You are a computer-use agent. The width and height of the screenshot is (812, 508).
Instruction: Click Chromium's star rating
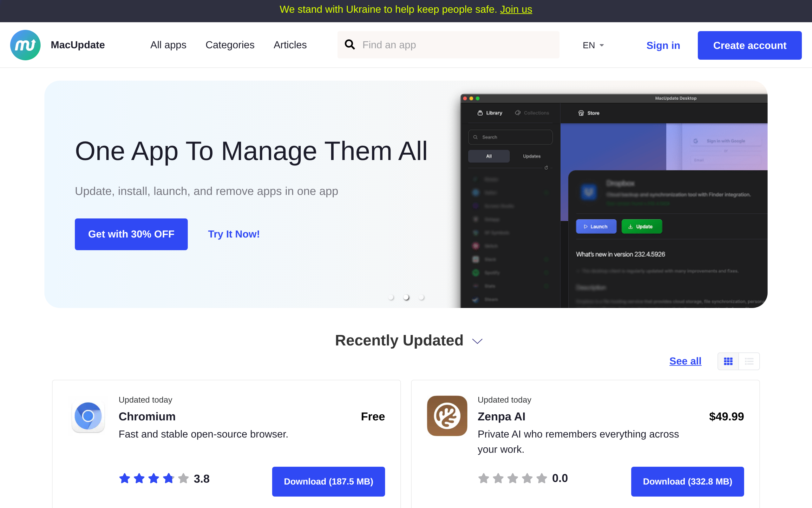click(154, 478)
